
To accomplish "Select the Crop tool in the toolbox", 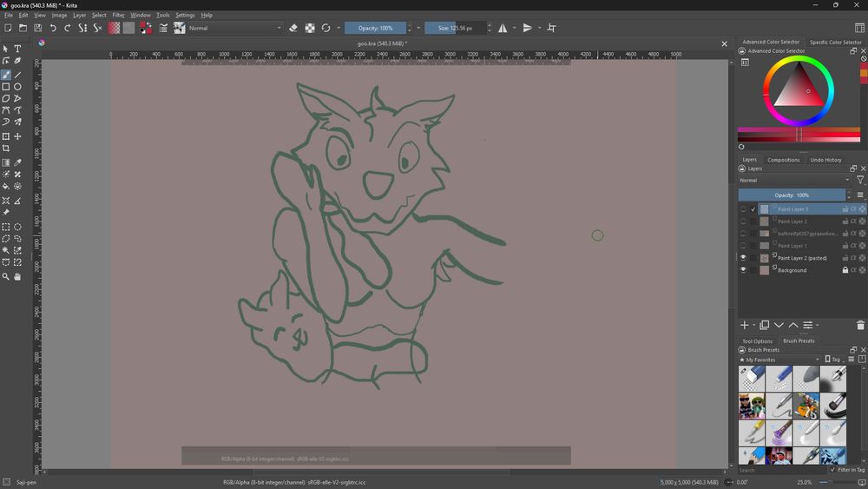I will pos(6,149).
